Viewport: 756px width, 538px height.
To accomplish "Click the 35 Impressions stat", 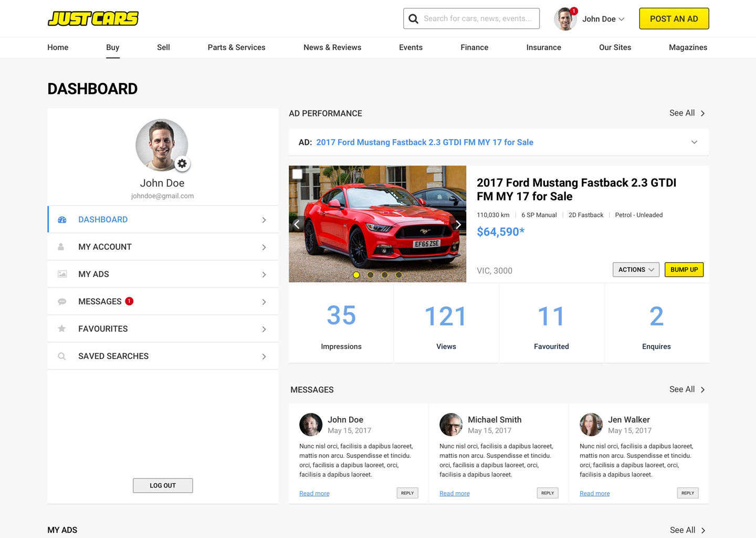I will pos(341,324).
